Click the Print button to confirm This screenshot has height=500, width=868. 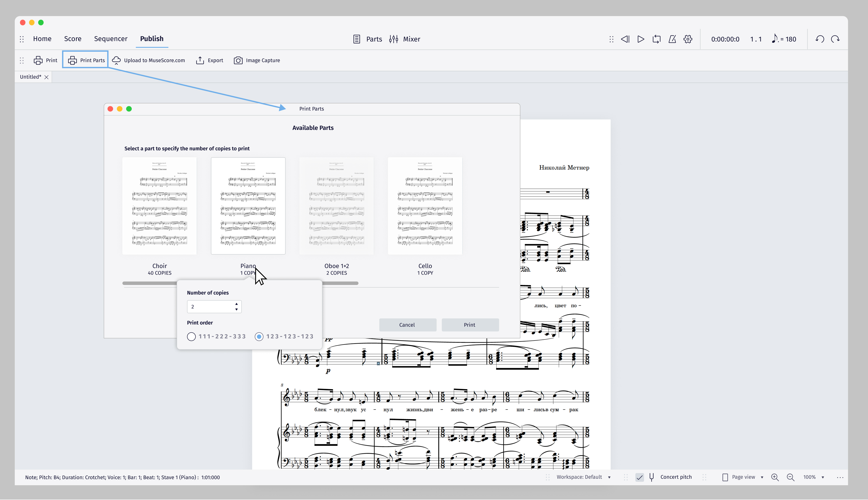[469, 325]
